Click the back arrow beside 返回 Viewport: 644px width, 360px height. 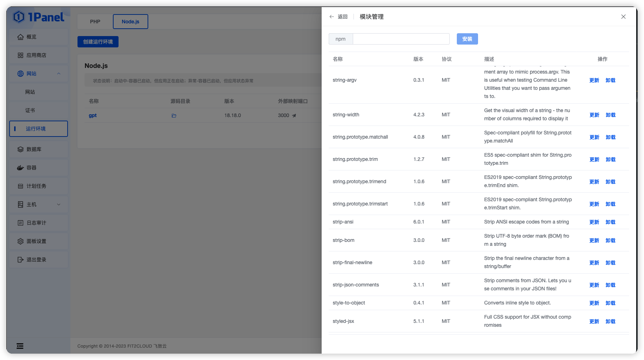click(331, 16)
